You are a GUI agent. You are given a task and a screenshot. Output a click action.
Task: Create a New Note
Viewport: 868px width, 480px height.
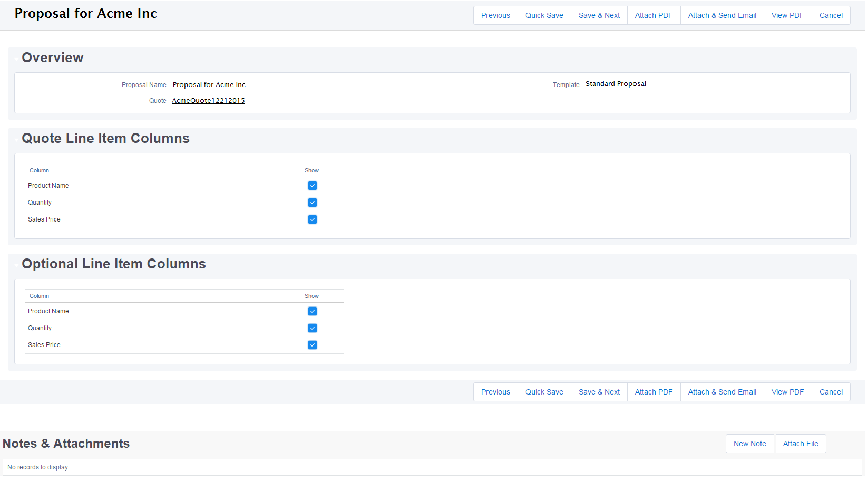[749, 444]
